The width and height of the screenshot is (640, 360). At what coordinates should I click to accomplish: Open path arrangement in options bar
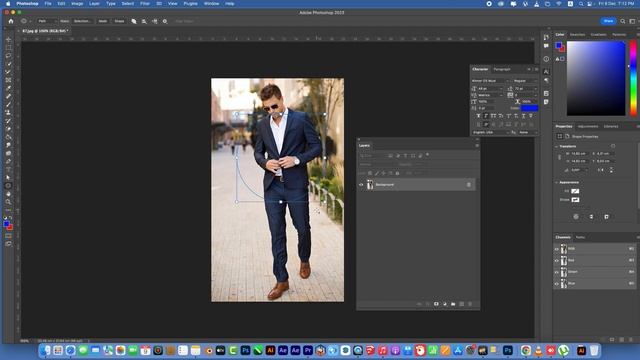pyautogui.click(x=155, y=21)
